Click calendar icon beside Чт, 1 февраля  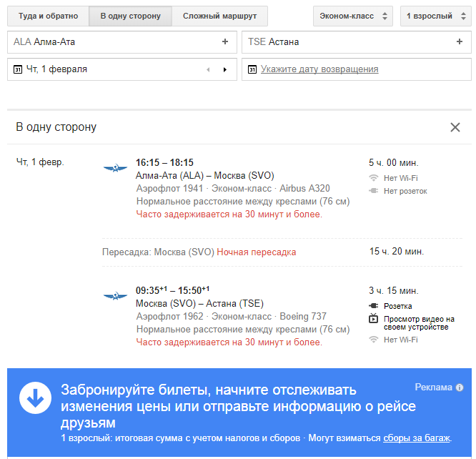point(17,70)
